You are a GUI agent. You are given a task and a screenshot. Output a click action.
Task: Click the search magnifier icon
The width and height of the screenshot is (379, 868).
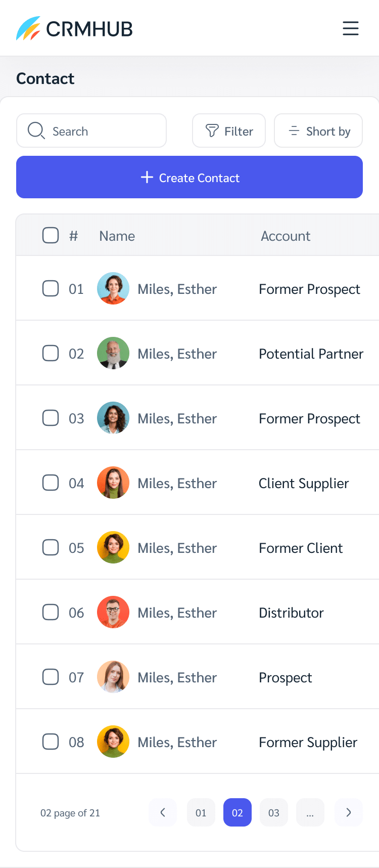pyautogui.click(x=35, y=131)
